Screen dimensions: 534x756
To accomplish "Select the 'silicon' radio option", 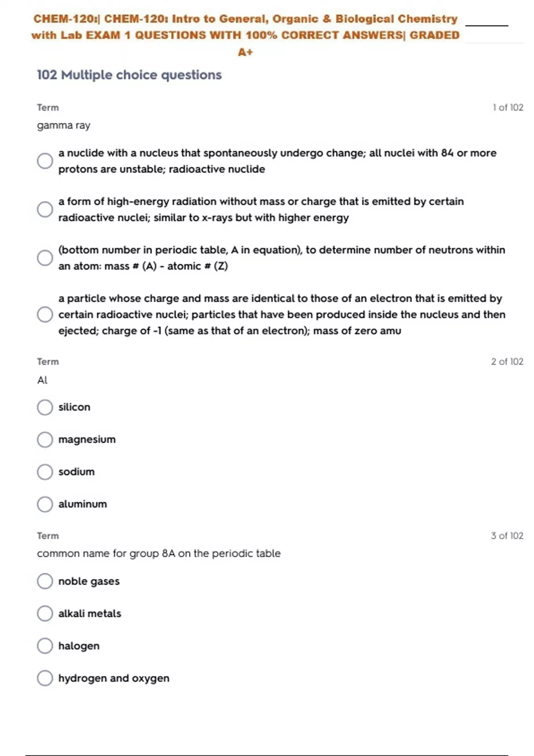I will 45,407.
